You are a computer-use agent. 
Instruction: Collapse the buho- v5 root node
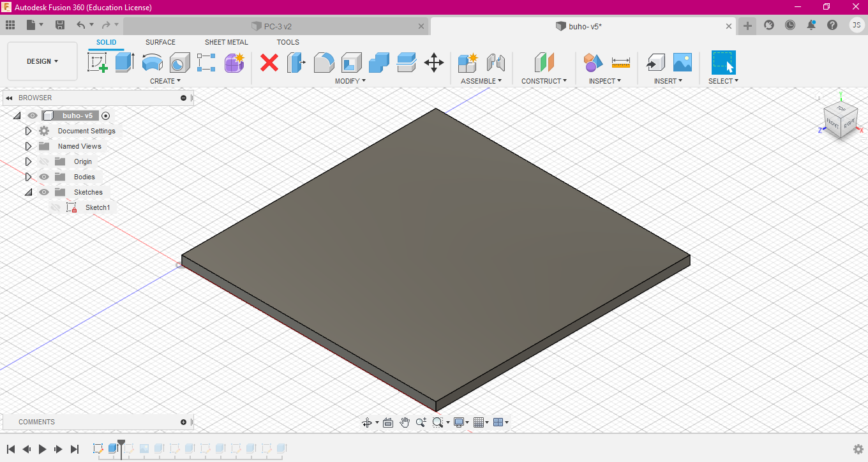point(17,115)
